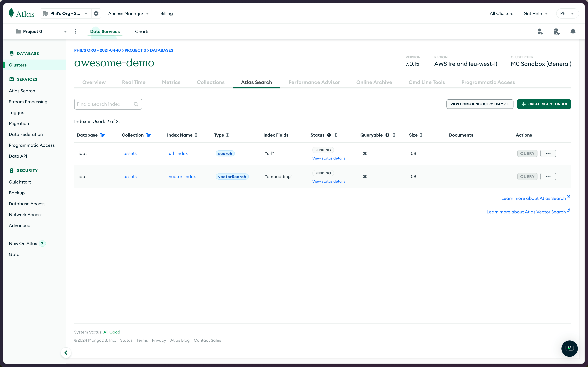Click the invite user icon
The image size is (588, 367).
click(x=540, y=31)
